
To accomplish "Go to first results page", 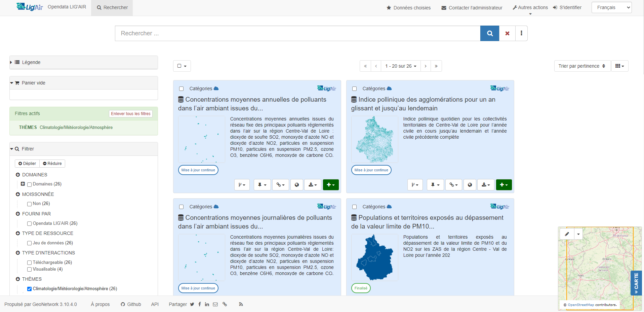I will click(x=365, y=66).
